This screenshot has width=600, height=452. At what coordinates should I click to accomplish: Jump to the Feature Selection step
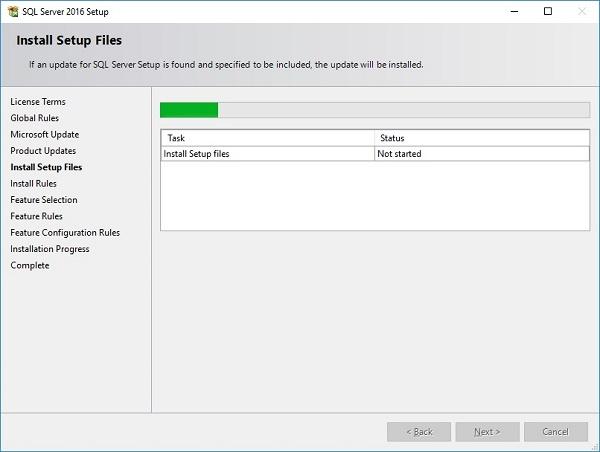point(44,200)
